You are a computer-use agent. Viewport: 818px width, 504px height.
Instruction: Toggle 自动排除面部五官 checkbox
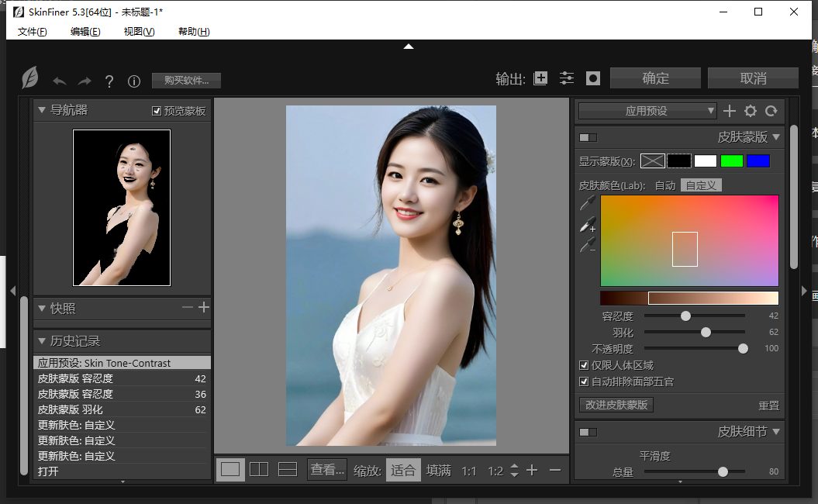[585, 381]
